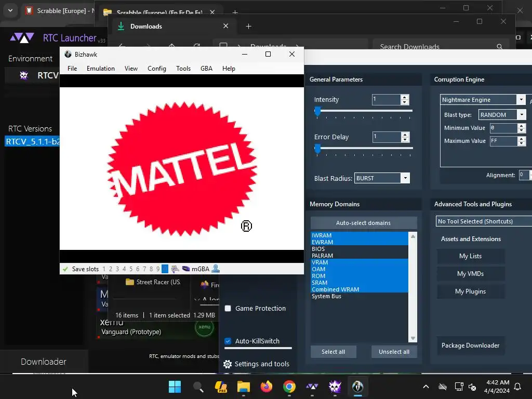Switch to the Bizhawk taskbar icon

[x=357, y=387]
